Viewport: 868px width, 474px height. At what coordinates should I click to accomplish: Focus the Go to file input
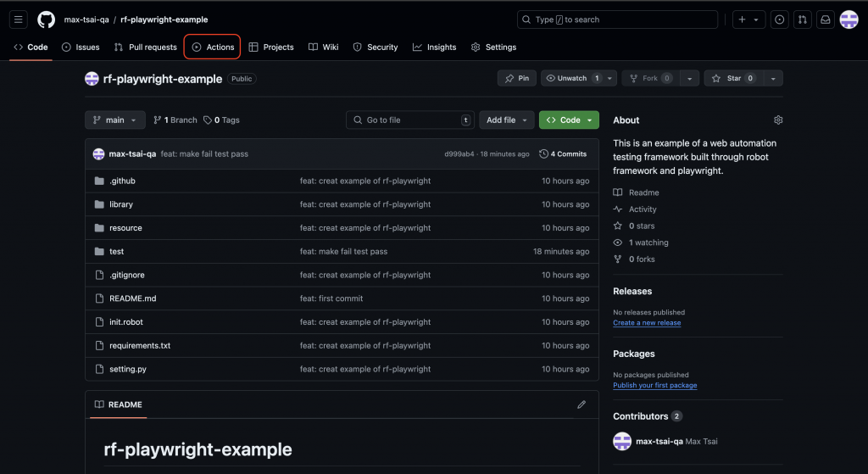pyautogui.click(x=410, y=120)
